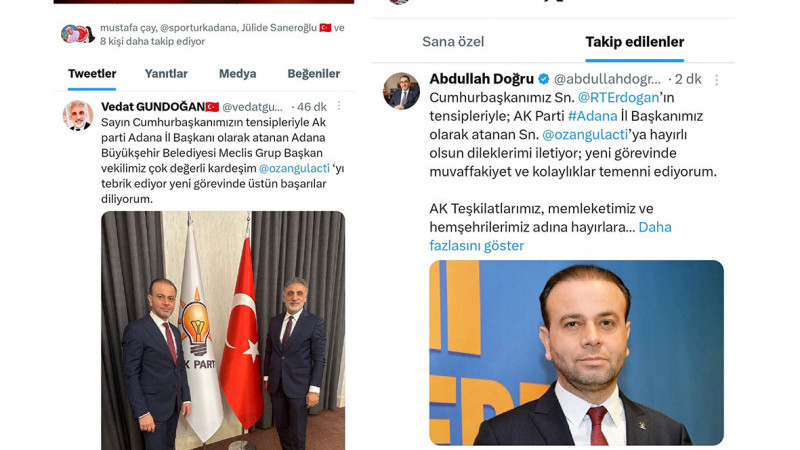Select the Takip edilenler tab

(x=635, y=42)
